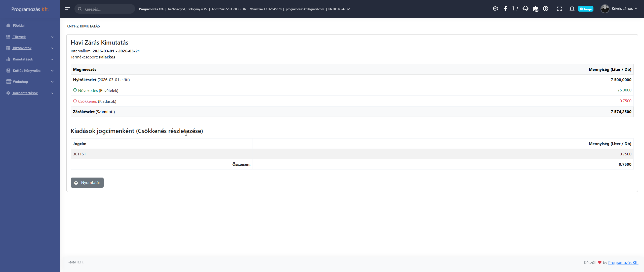This screenshot has height=272, width=644.
Task: Click the Facebook icon in header
Action: pos(505,9)
